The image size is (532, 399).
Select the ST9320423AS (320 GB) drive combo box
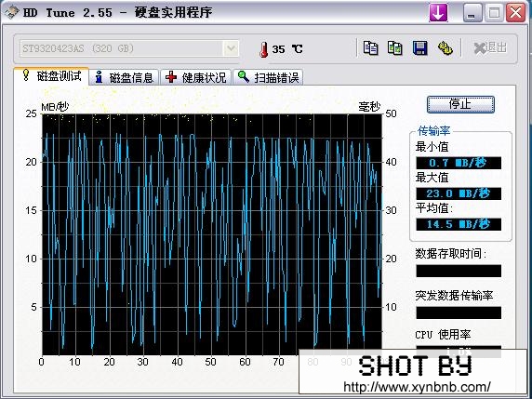pyautogui.click(x=129, y=48)
